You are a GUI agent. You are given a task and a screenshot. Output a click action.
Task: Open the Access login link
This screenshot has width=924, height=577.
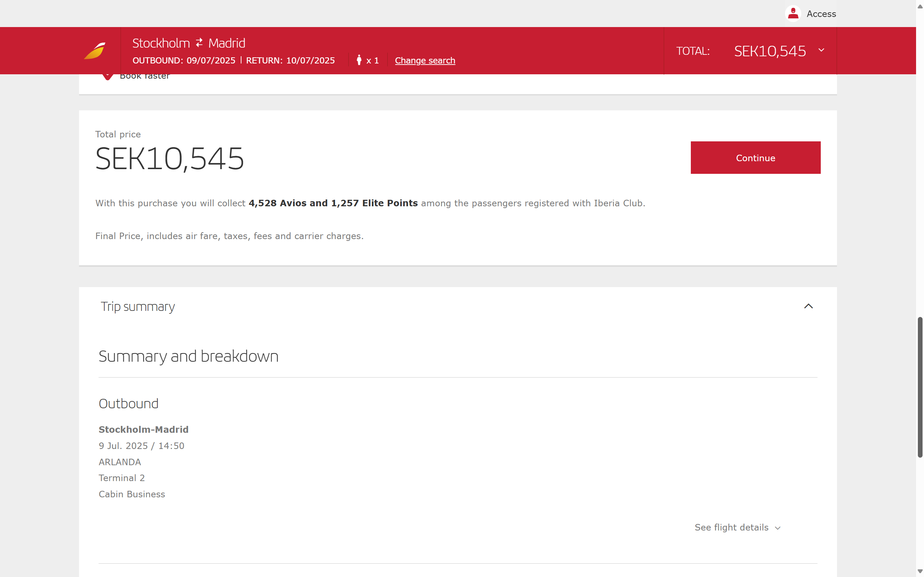point(821,14)
